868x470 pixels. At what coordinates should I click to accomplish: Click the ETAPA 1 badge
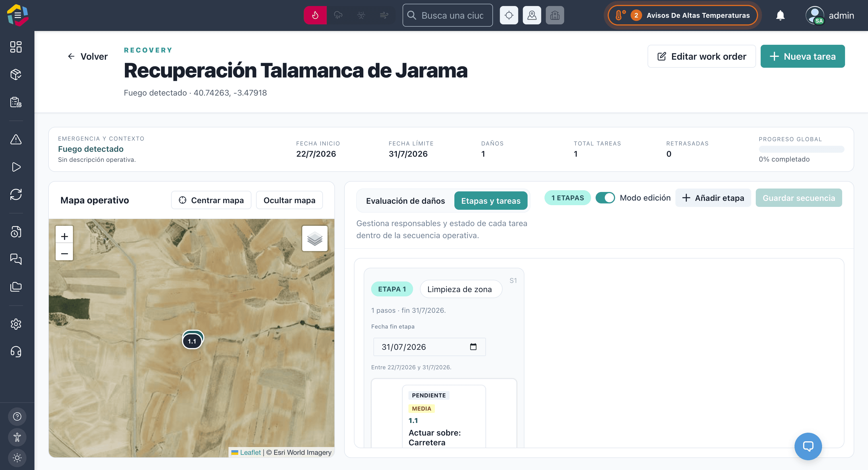pyautogui.click(x=392, y=289)
